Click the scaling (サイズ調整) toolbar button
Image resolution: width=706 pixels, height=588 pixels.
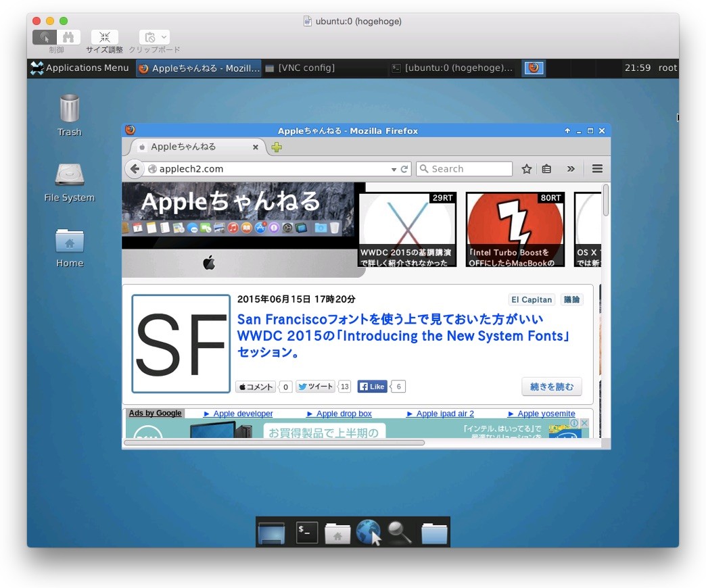coord(104,37)
